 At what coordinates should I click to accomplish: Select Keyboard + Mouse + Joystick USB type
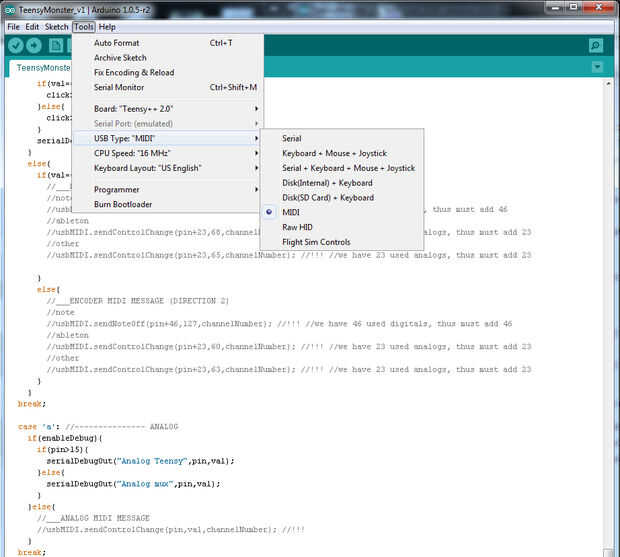[x=342, y=153]
